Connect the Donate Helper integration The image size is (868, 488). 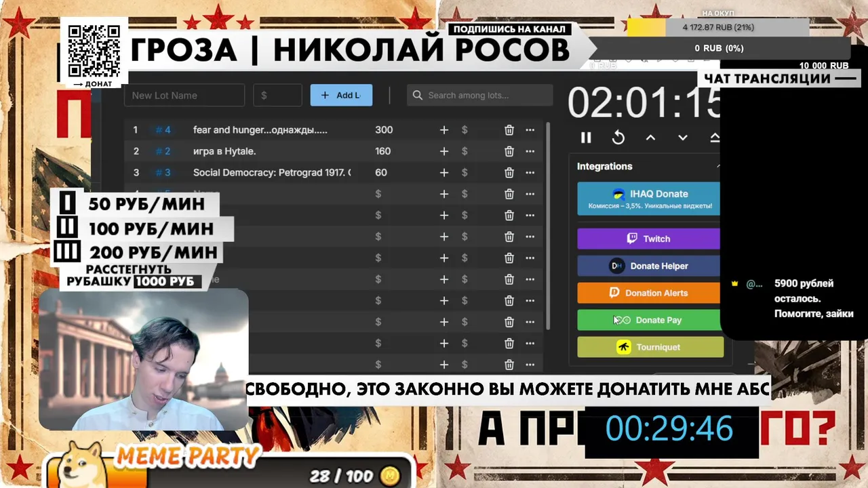tap(650, 266)
